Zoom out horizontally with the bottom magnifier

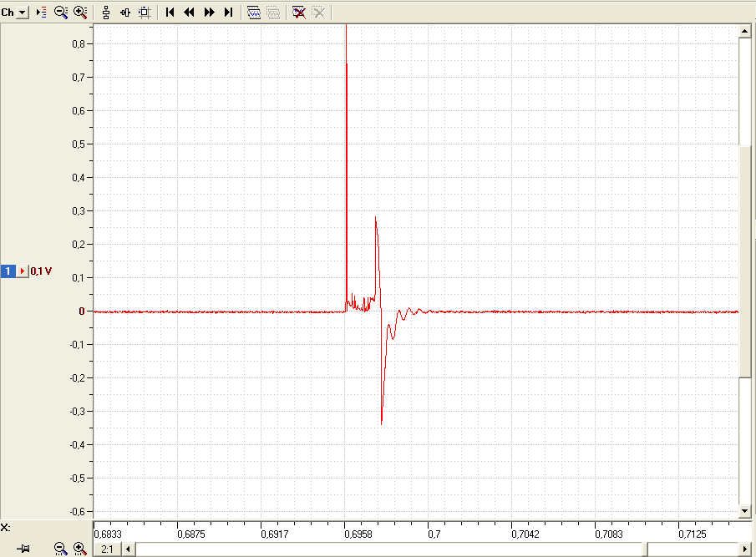pos(60,549)
